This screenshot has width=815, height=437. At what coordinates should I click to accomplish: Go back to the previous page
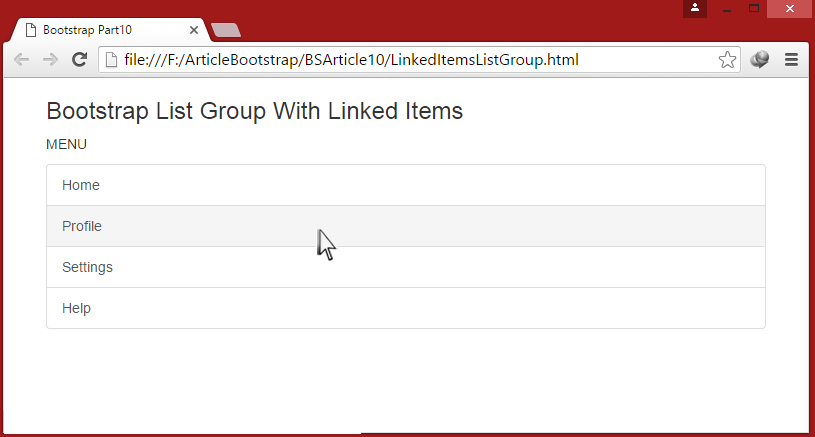(x=21, y=60)
